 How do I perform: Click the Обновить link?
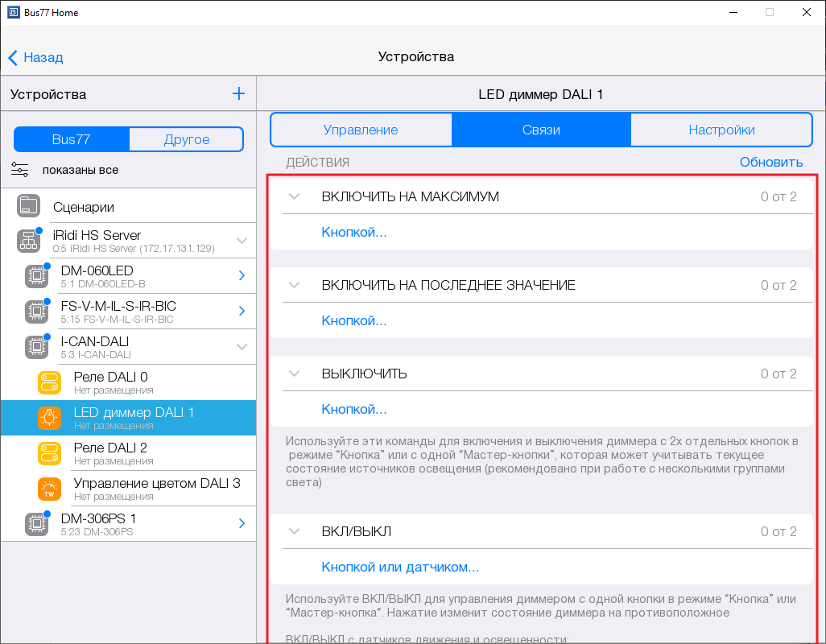click(x=770, y=162)
